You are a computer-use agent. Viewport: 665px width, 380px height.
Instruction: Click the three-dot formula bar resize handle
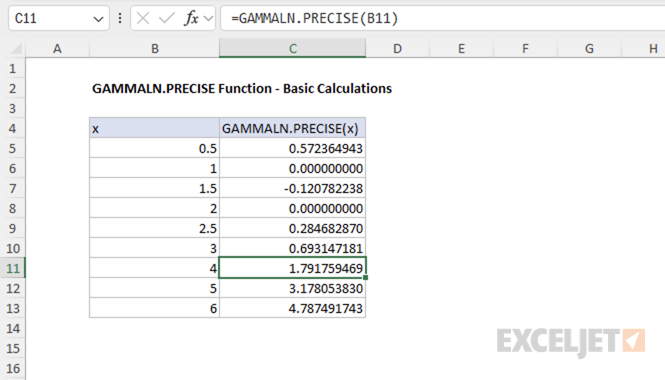tap(120, 18)
